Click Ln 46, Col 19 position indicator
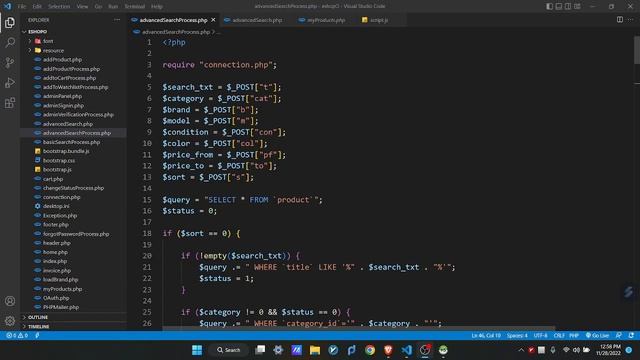 [486, 336]
